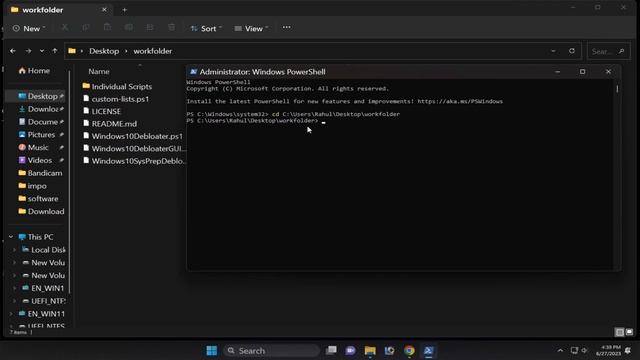Open the New dropdown menu
640x360 pixels.
[x=29, y=29]
